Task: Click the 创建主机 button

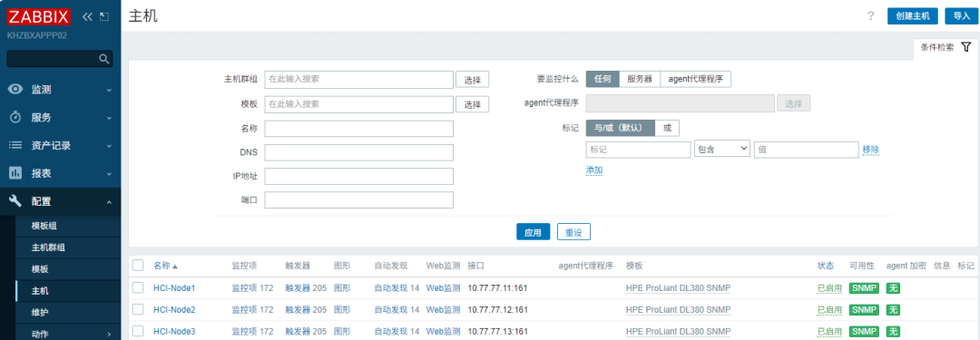Action: 913,16
